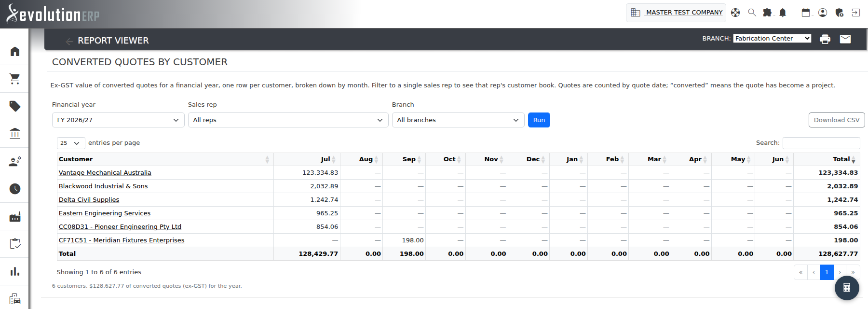Sort table by Oct column
The width and height of the screenshot is (868, 309).
pos(446,159)
